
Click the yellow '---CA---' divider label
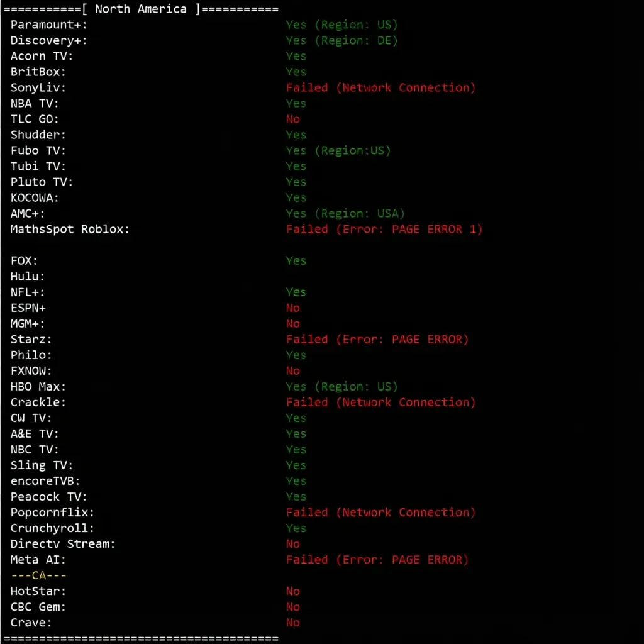pos(38,575)
